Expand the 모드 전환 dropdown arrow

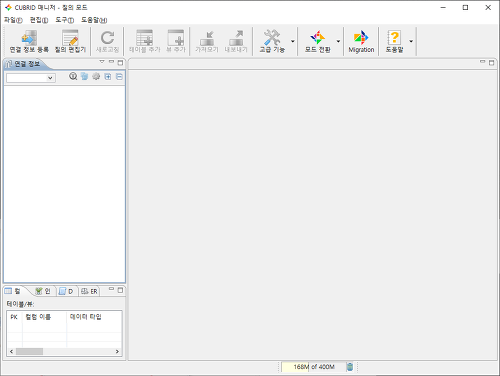tap(338, 41)
